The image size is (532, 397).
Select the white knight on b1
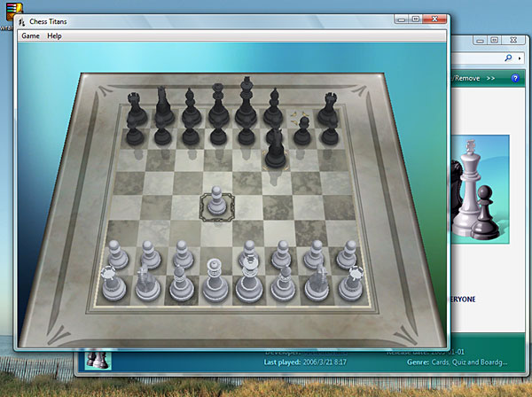tap(147, 283)
